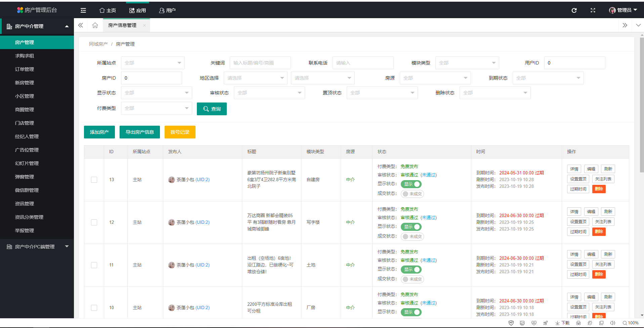Open the 置顶状态 dropdown
Image resolution: width=644 pixels, height=328 pixels.
[382, 93]
